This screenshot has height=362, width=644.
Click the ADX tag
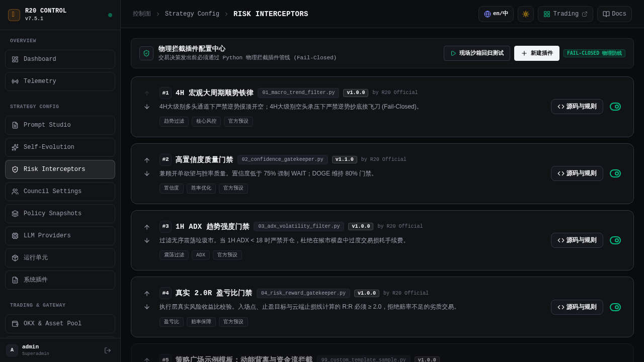click(201, 255)
